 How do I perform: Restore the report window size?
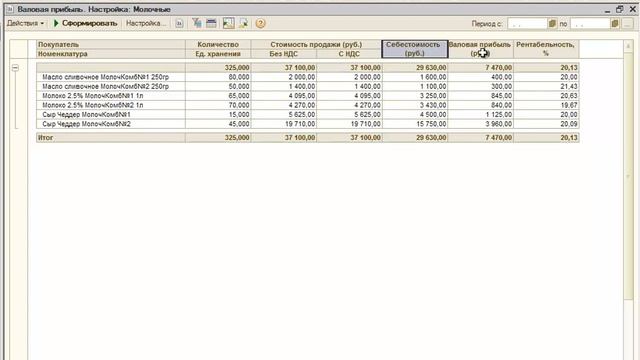click(x=620, y=9)
